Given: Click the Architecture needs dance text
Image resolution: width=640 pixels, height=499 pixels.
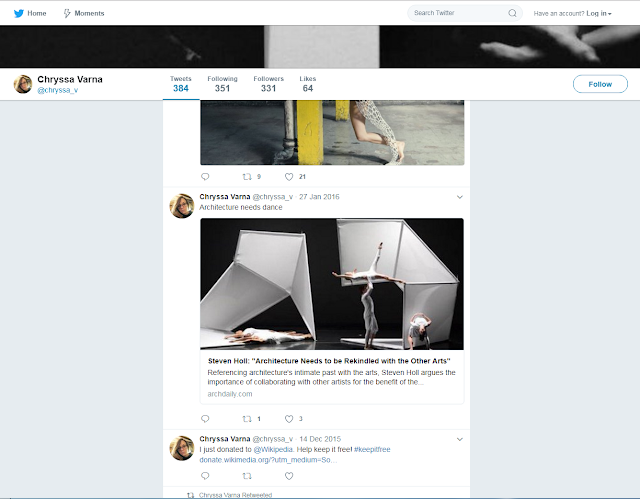Looking at the screenshot, I should (241, 207).
